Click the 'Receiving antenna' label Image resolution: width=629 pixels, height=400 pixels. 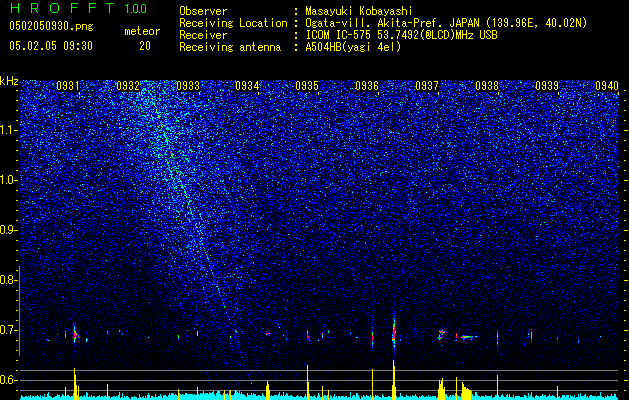pos(230,47)
